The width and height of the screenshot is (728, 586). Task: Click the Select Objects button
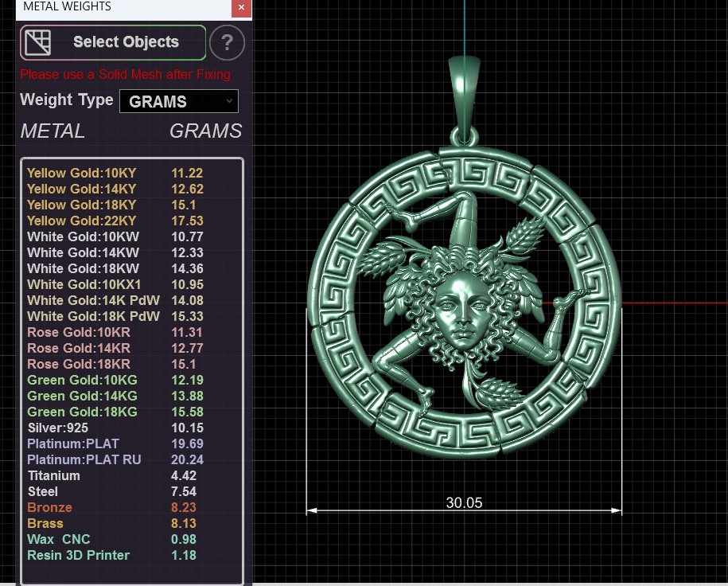113,42
